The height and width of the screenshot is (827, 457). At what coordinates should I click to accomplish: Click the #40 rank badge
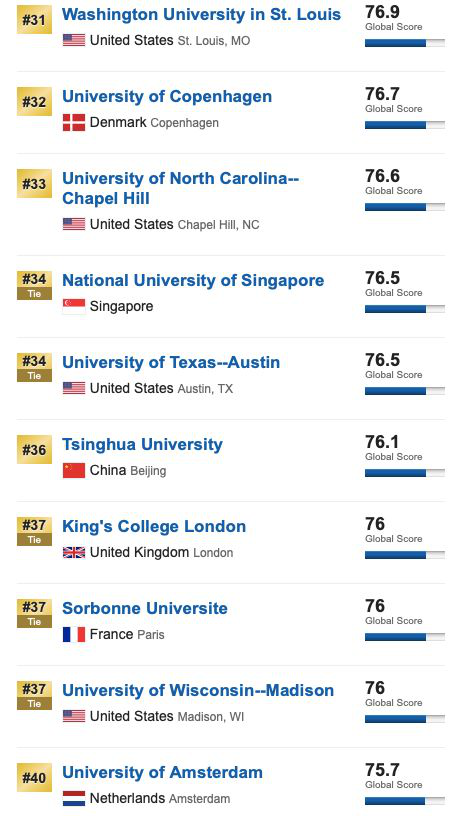coord(34,778)
